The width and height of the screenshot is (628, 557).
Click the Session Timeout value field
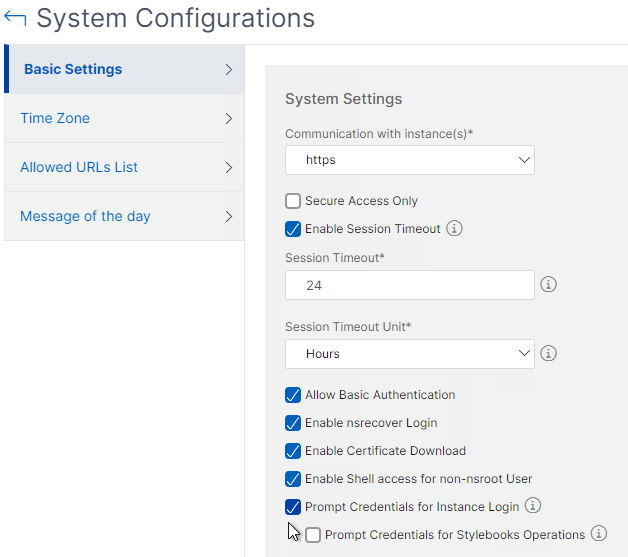tap(410, 285)
